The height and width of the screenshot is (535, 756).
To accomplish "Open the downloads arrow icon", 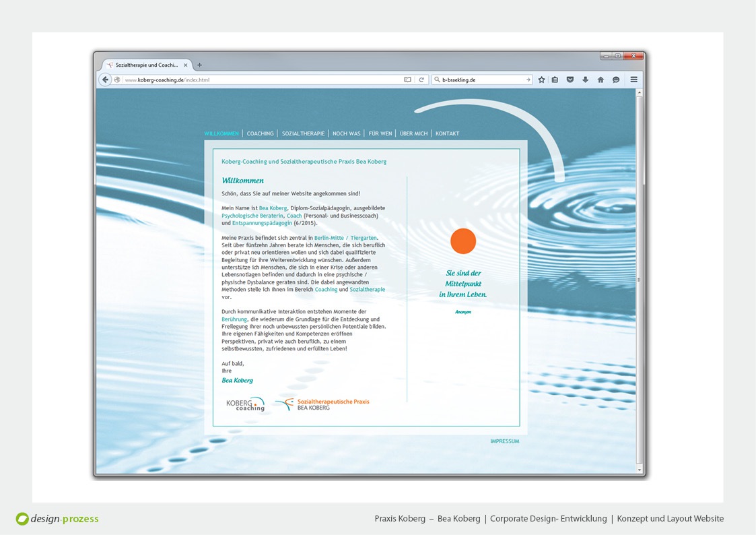I will tap(585, 80).
